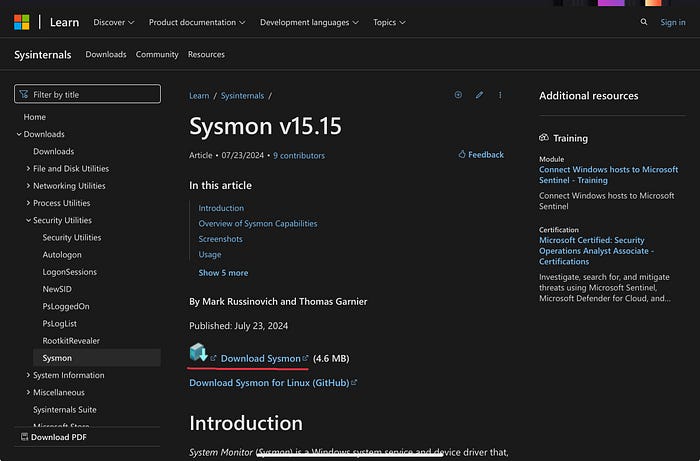The image size is (700, 461).
Task: Click the Training section icon
Action: coord(544,137)
